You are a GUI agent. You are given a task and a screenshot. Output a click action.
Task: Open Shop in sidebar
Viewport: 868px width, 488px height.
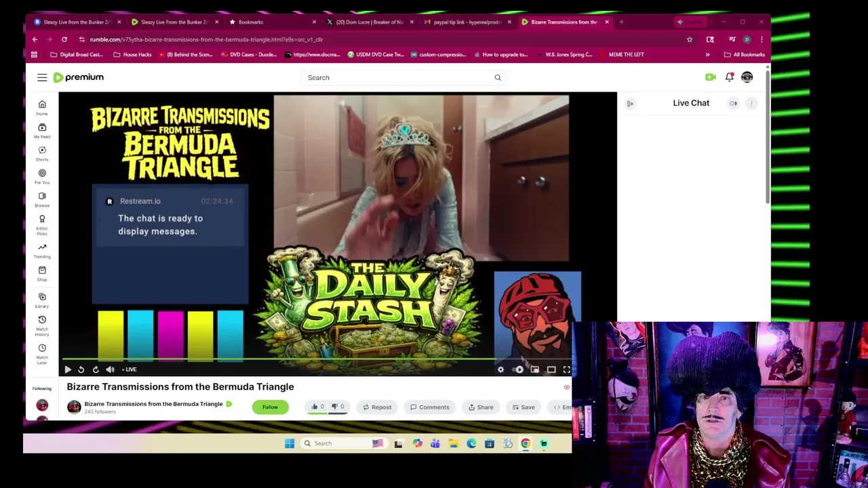[42, 274]
